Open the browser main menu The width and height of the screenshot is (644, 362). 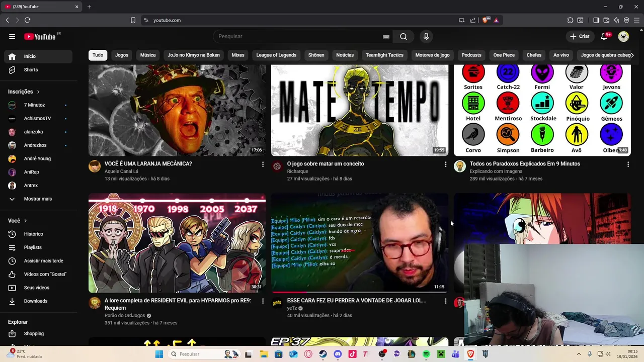(637, 20)
